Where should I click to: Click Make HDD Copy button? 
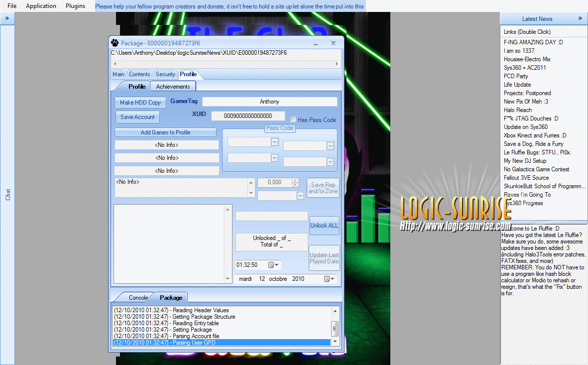click(x=140, y=103)
